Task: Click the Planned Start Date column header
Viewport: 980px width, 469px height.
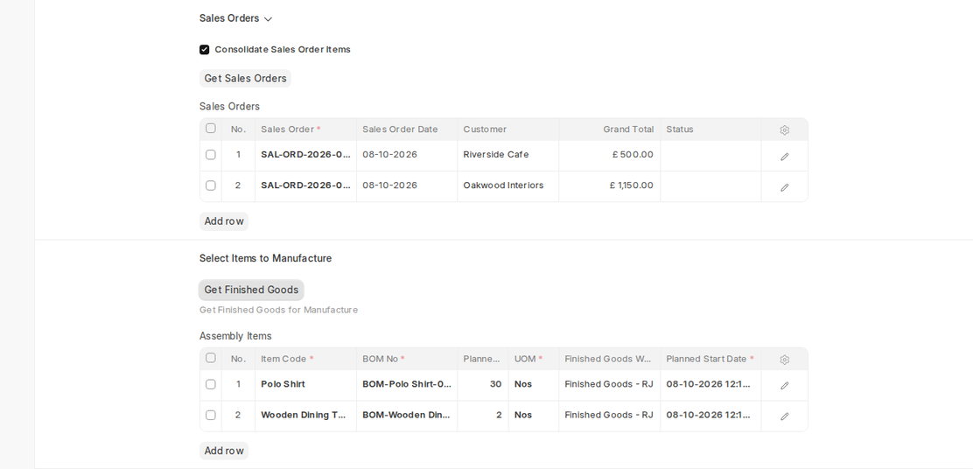Action: tap(710, 359)
